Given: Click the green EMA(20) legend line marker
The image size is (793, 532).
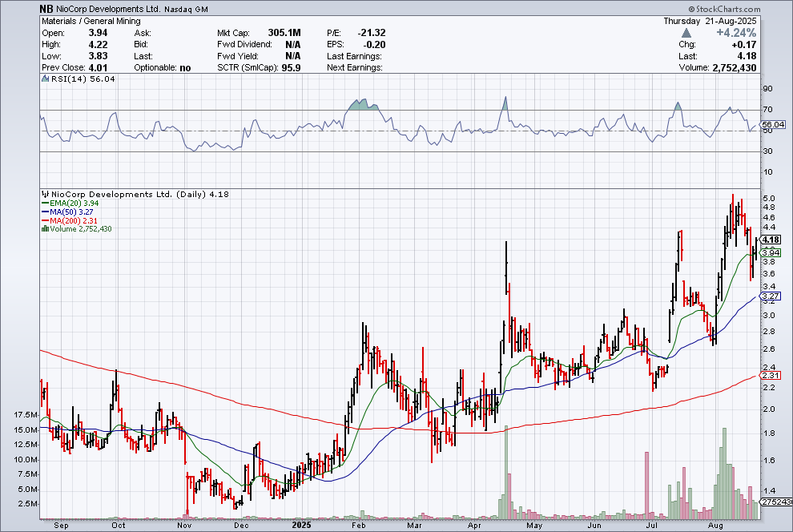Looking at the screenshot, I should (45, 204).
